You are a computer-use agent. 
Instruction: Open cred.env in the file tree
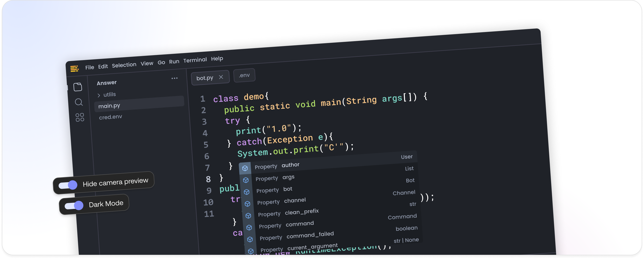click(x=110, y=117)
